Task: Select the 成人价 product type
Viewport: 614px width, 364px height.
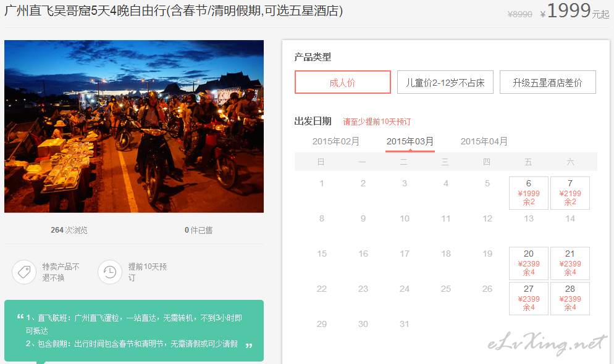Action: point(343,82)
